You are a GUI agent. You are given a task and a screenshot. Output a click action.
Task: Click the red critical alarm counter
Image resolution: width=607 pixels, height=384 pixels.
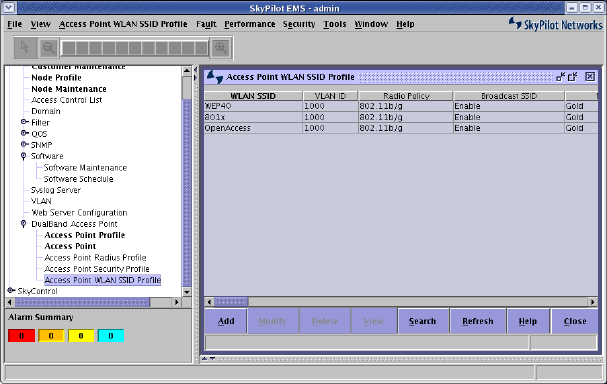(21, 336)
